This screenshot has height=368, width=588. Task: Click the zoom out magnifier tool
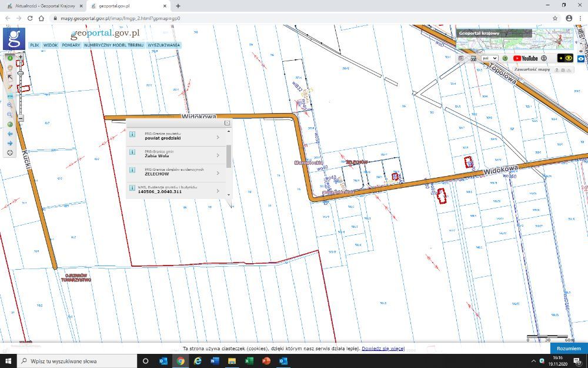click(x=10, y=114)
